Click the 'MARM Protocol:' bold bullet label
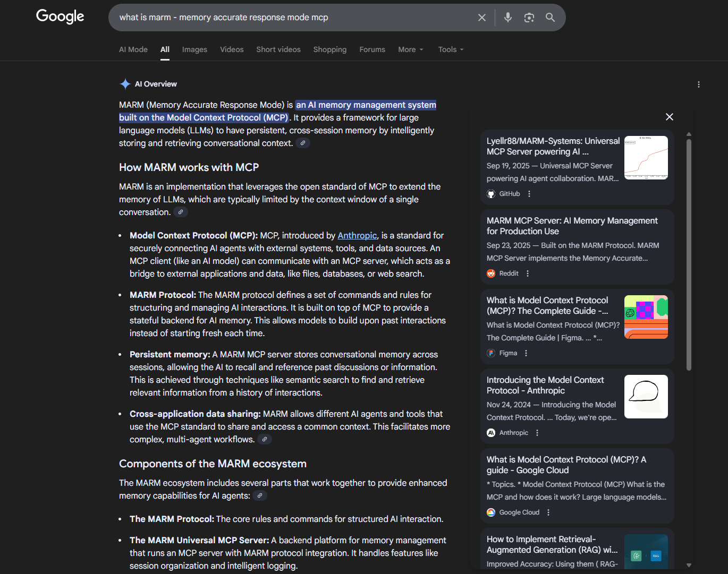728x574 pixels. [x=163, y=295]
